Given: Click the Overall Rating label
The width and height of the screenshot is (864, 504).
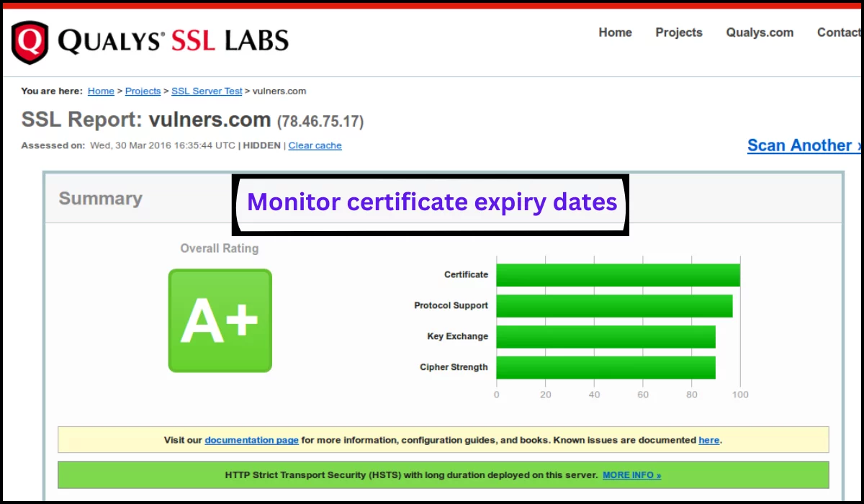Looking at the screenshot, I should point(220,248).
